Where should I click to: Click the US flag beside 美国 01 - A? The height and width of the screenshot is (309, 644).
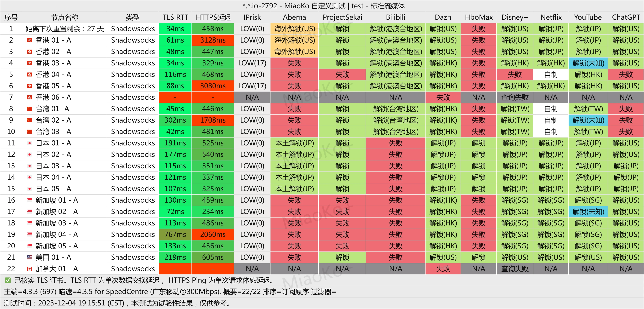coord(30,257)
